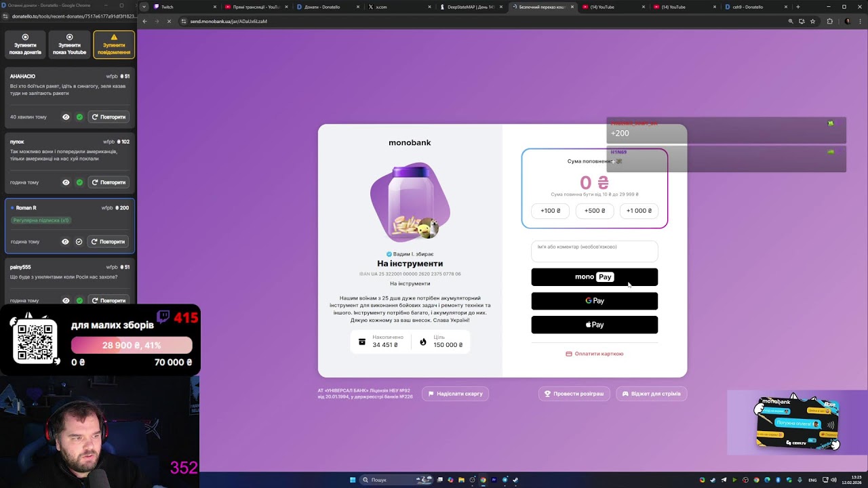Toggle eye icon on АНАНАСІО donation
The height and width of the screenshot is (488, 868).
66,117
